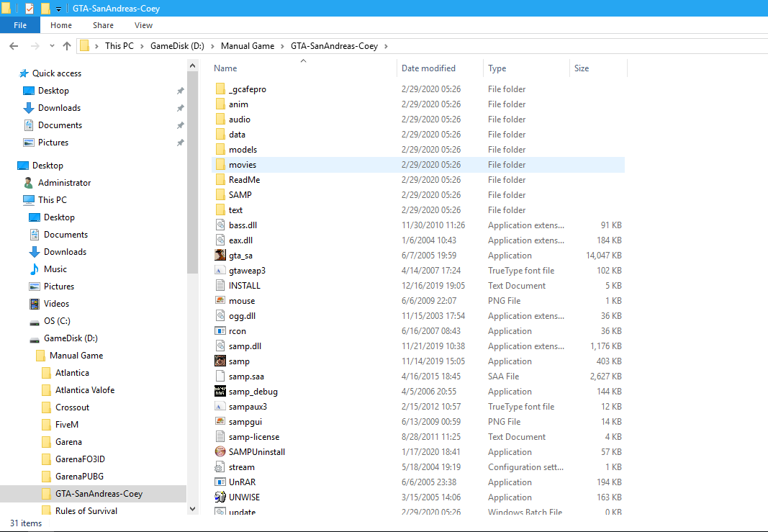Screen dimensions: 768x532
Task: Click GameDisk (D:) in the address bar
Action: 177,46
